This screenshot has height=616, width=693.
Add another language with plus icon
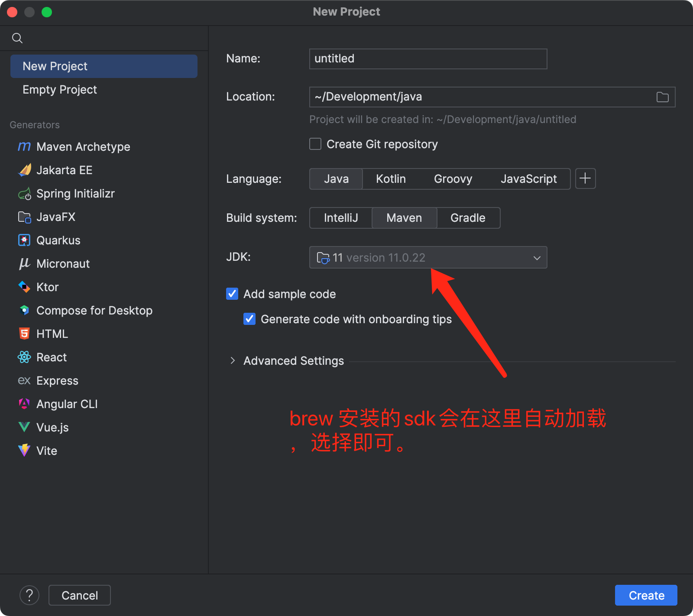[585, 178]
